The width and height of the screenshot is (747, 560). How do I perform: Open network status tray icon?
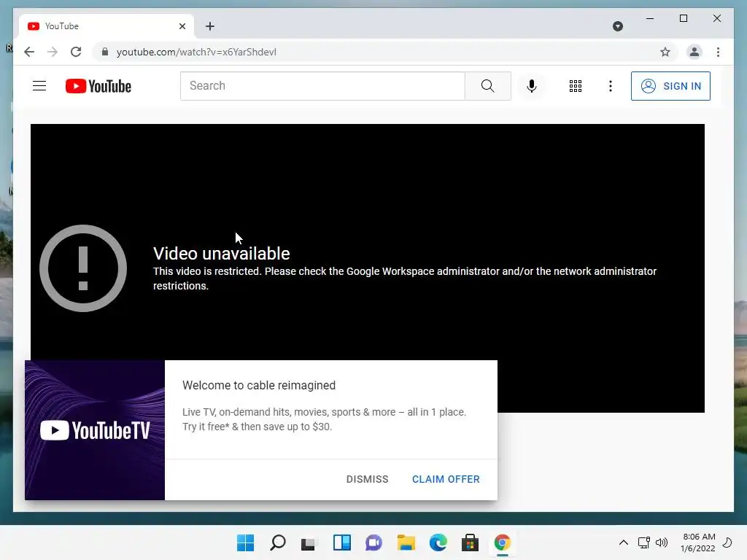pyautogui.click(x=643, y=542)
